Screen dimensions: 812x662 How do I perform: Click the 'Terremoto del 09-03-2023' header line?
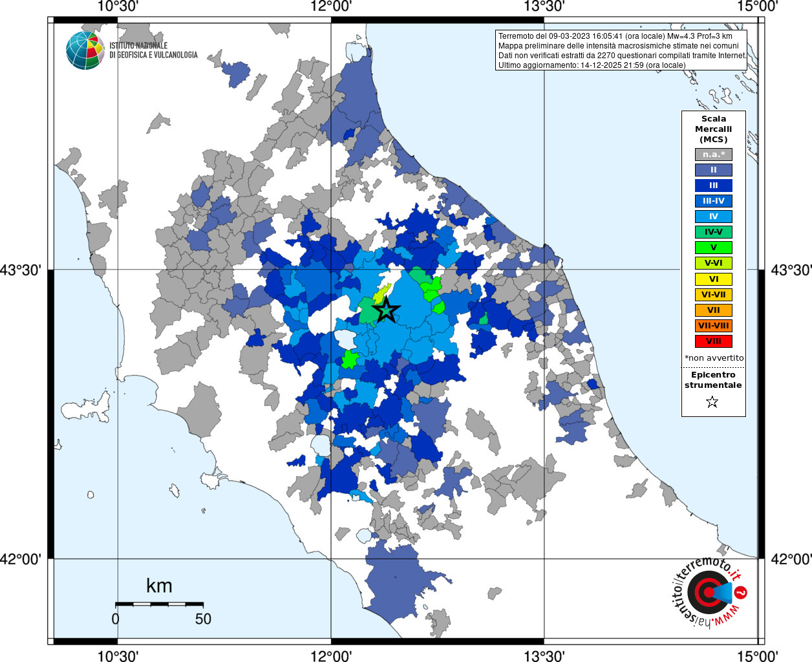pyautogui.click(x=615, y=36)
